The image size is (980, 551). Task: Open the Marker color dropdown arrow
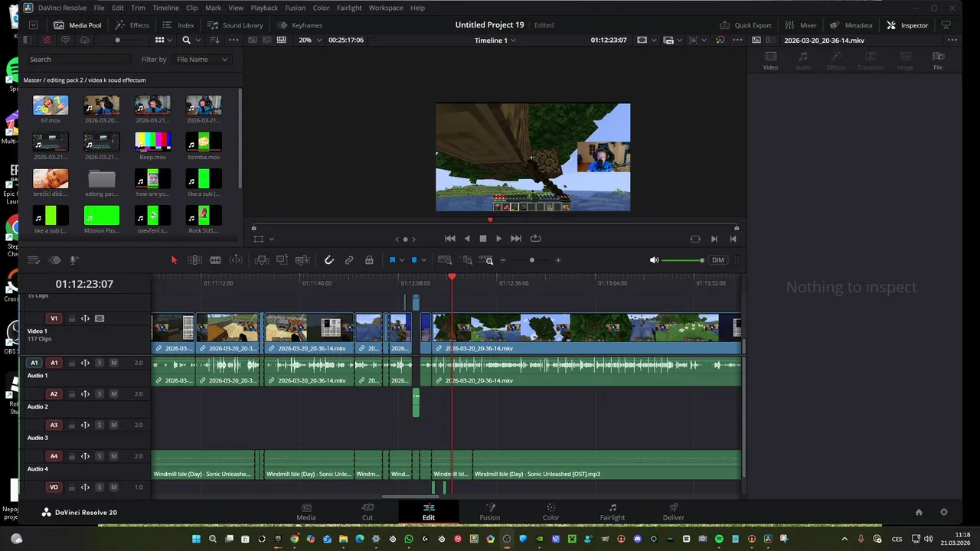coord(423,260)
